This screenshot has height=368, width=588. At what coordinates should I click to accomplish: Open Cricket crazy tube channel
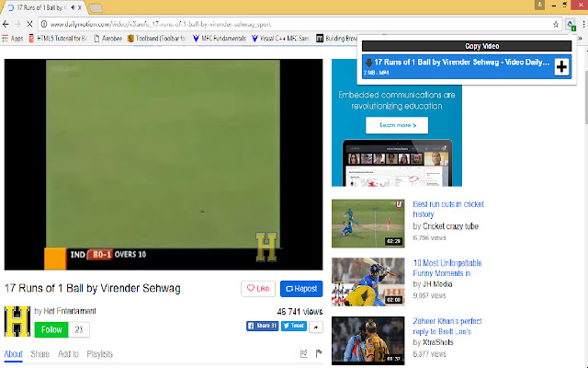pyautogui.click(x=450, y=226)
